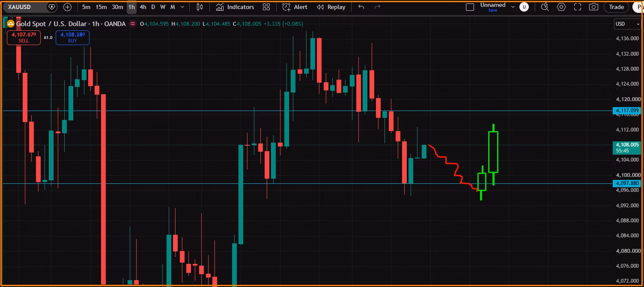
Task: Click the Unnamed layout name
Action: coord(493,5)
